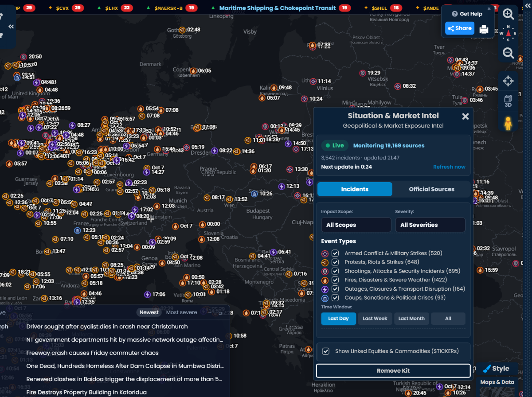Open the Maps & Data button

click(497, 382)
